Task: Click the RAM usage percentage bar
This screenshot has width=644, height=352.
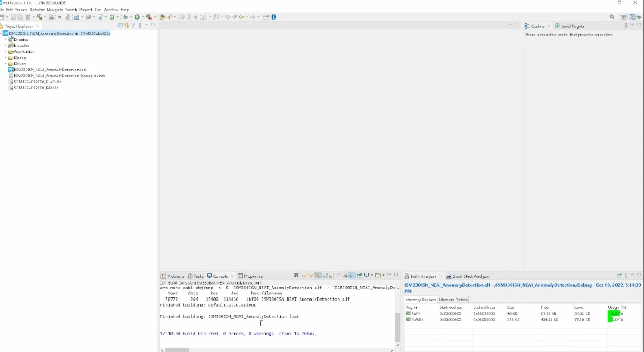Action: coord(615,313)
